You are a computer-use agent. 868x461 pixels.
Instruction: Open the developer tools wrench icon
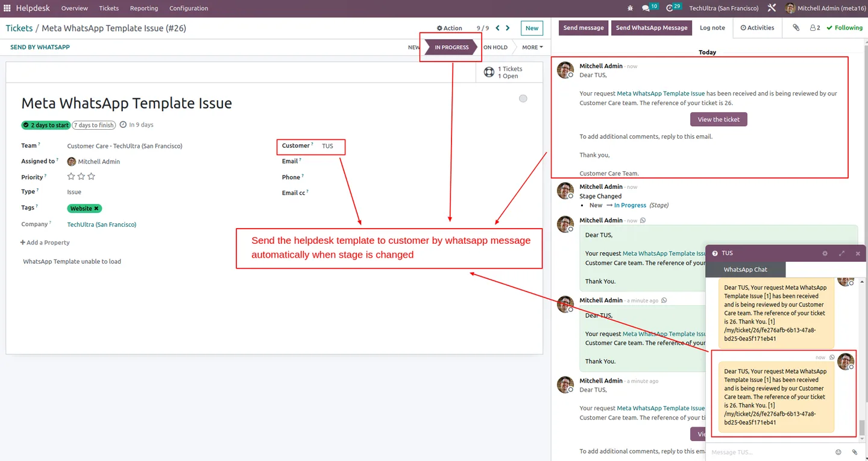772,8
